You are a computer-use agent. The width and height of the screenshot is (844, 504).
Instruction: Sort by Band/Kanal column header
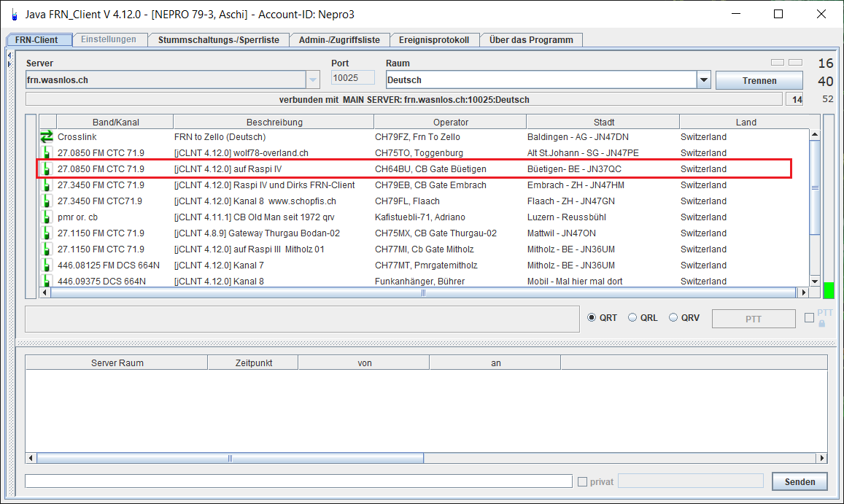[115, 123]
